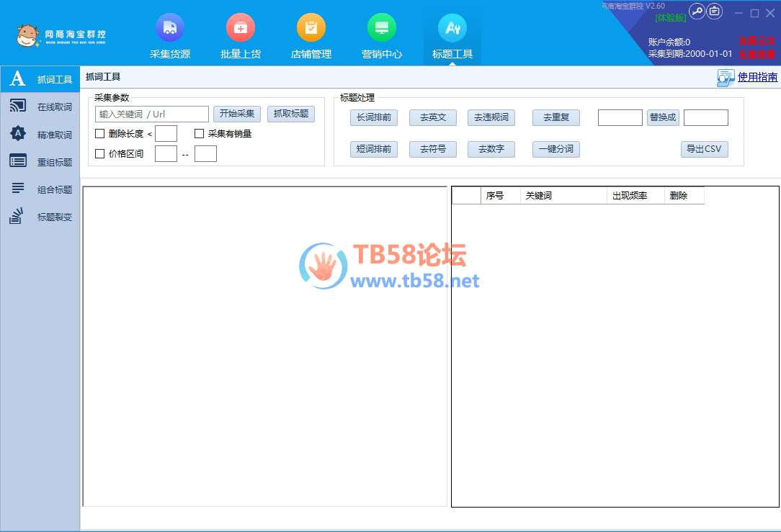The height and width of the screenshot is (532, 781).
Task: Open 标题裂变 stack icon in sidebar
Action: 17,216
